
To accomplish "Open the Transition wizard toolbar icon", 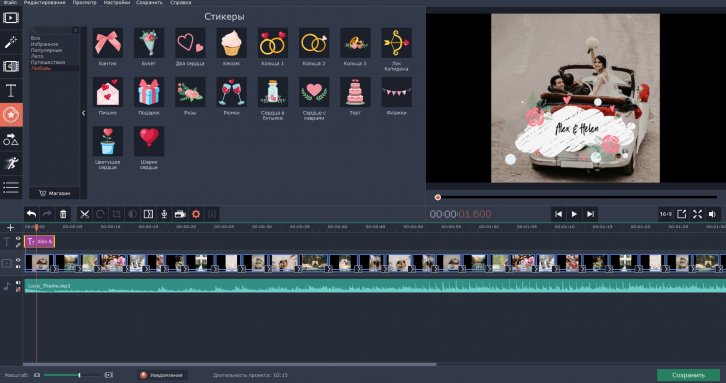I will [148, 214].
